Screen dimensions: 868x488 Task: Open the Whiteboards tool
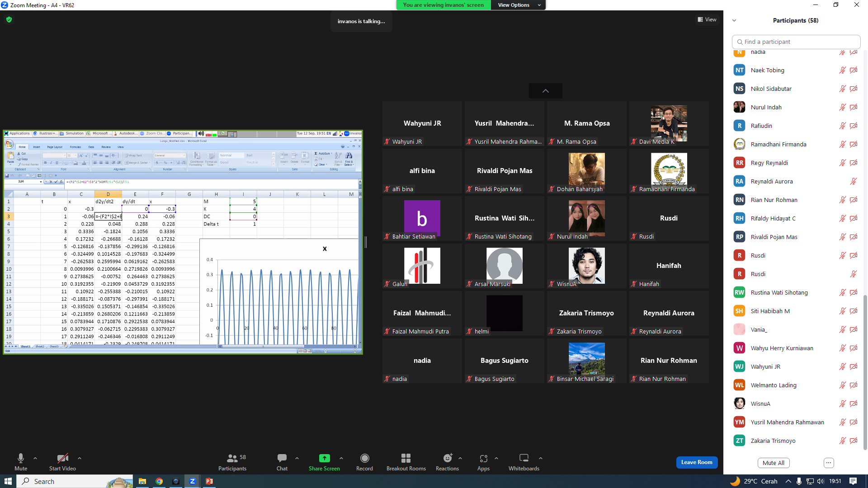click(x=524, y=462)
